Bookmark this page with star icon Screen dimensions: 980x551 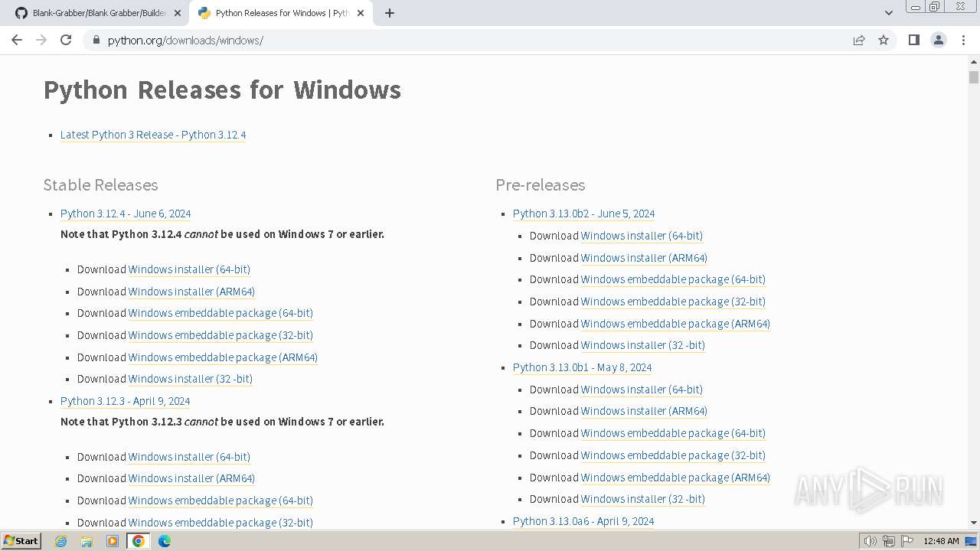[x=884, y=40]
